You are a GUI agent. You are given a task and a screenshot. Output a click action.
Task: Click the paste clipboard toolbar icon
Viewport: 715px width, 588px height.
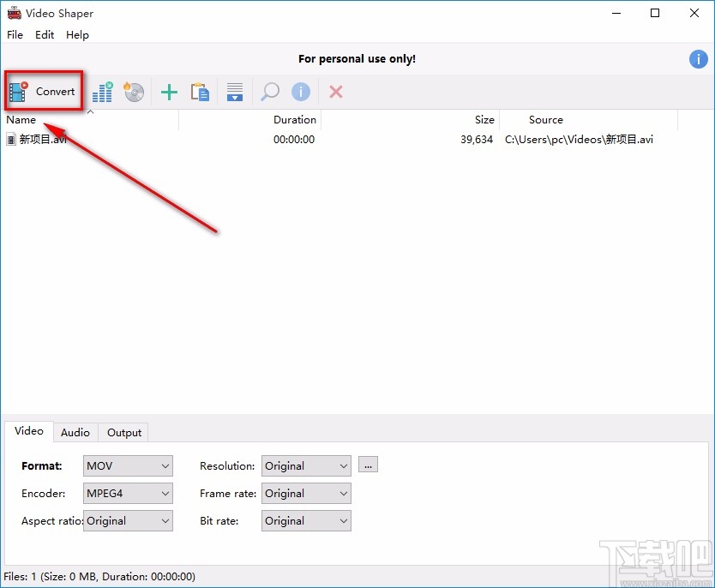tap(200, 92)
